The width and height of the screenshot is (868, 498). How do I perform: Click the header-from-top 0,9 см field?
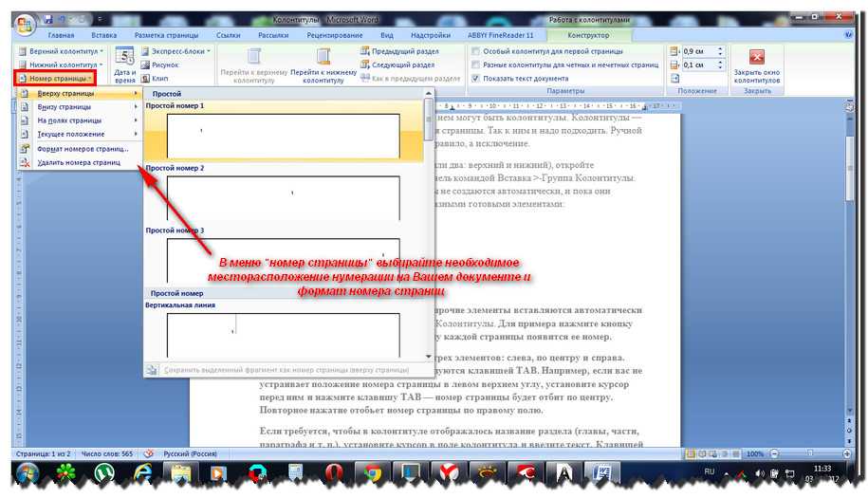coord(698,51)
